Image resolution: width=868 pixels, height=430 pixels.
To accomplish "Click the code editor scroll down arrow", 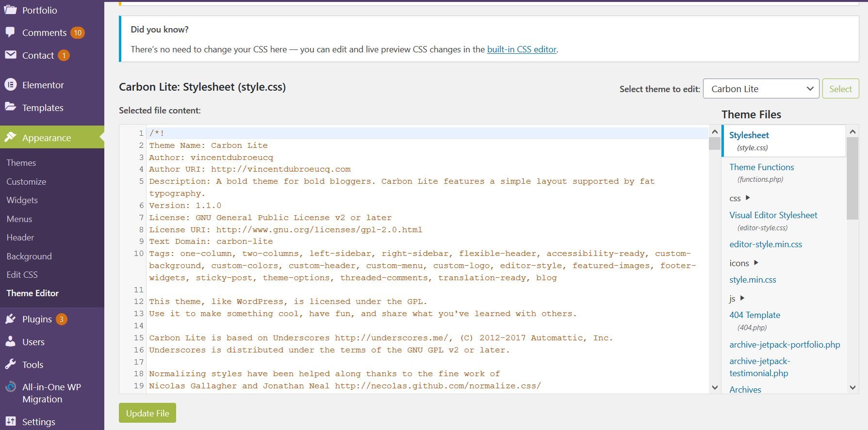I will point(715,387).
